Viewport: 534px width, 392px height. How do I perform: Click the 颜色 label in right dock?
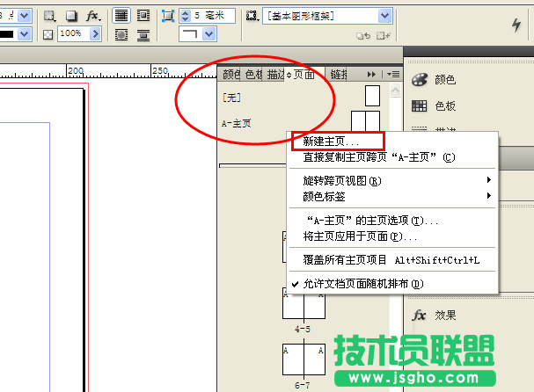point(445,80)
